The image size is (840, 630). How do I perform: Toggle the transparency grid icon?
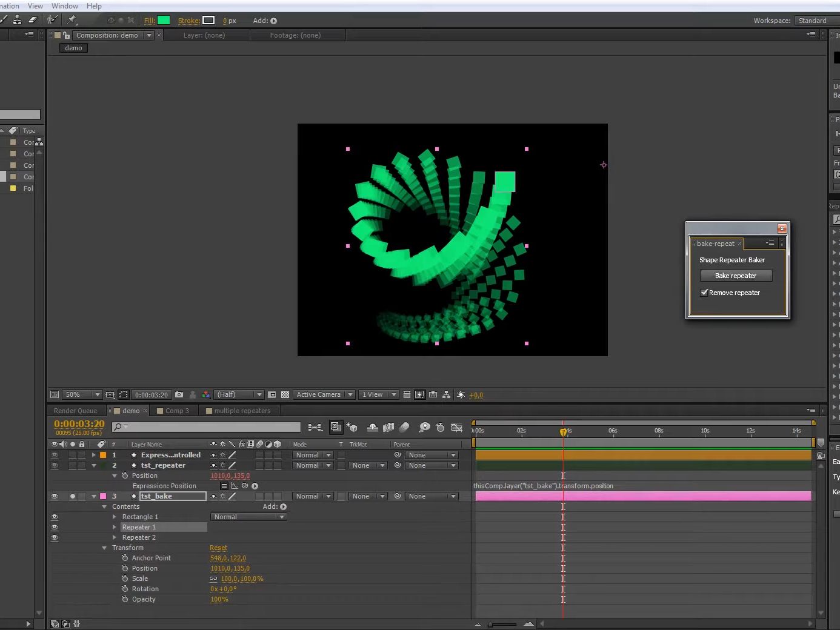tap(285, 395)
